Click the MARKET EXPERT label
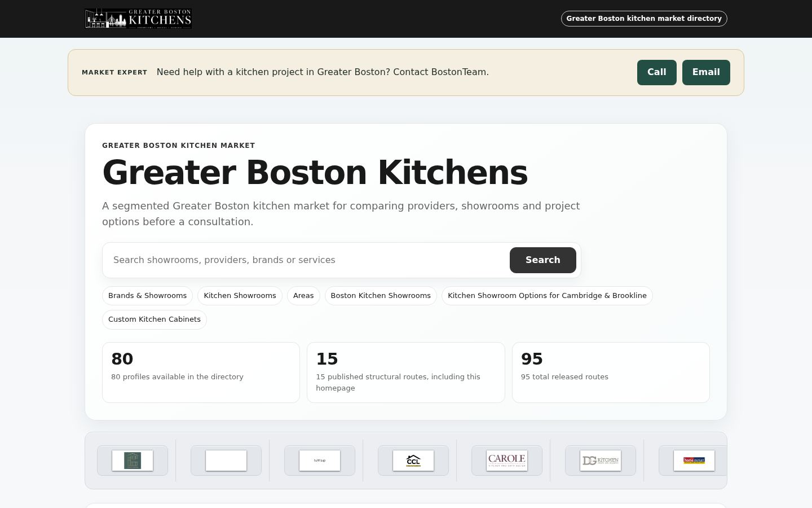Viewport: 812px width, 508px height. pyautogui.click(x=114, y=72)
